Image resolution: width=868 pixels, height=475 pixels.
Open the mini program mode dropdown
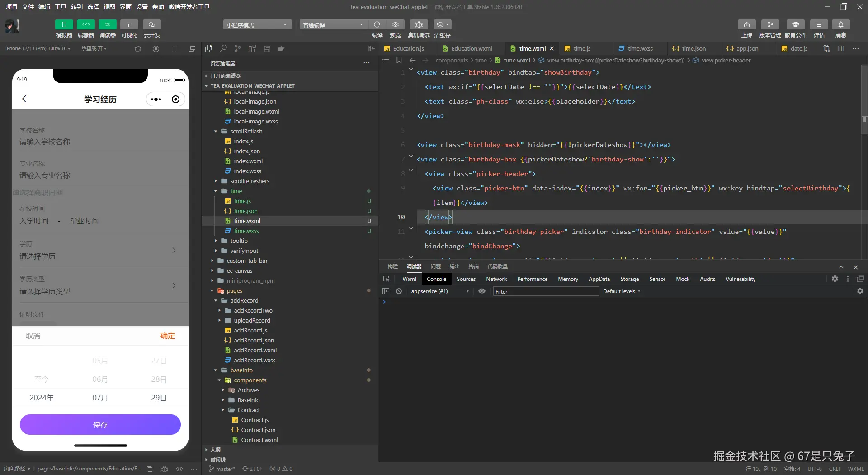tap(257, 25)
